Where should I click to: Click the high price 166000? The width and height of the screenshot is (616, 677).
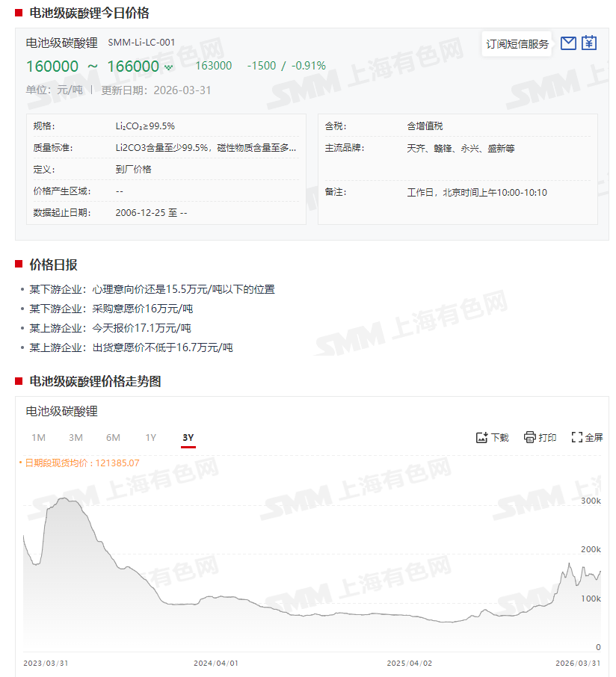point(133,66)
